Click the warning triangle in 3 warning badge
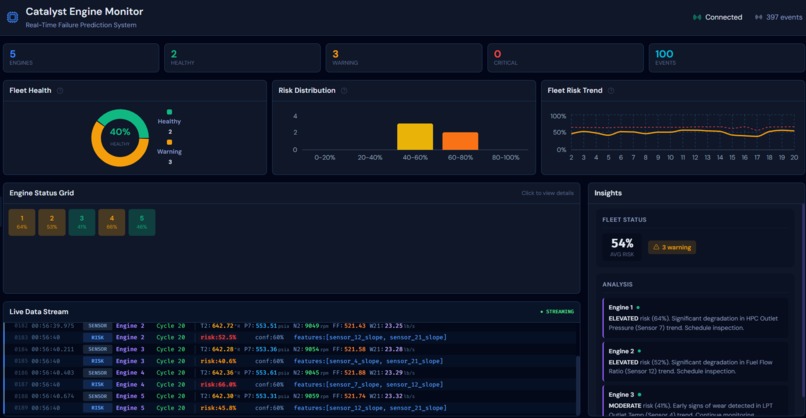This screenshot has width=806, height=418. pyautogui.click(x=656, y=247)
